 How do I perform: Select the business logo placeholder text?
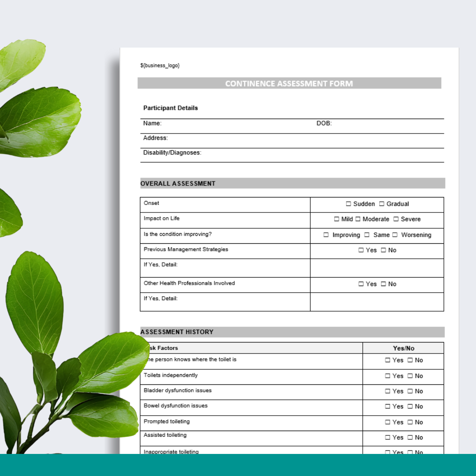(160, 65)
